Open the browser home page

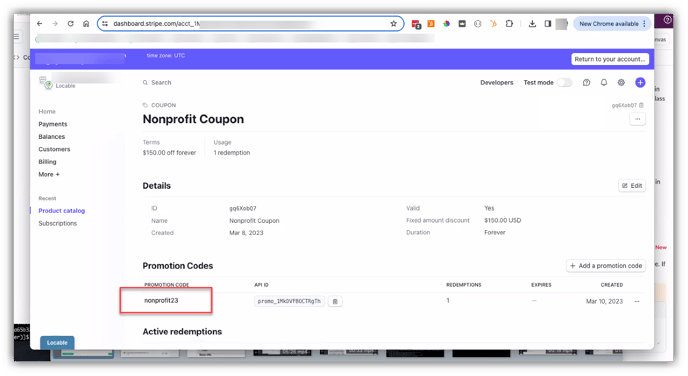click(86, 24)
